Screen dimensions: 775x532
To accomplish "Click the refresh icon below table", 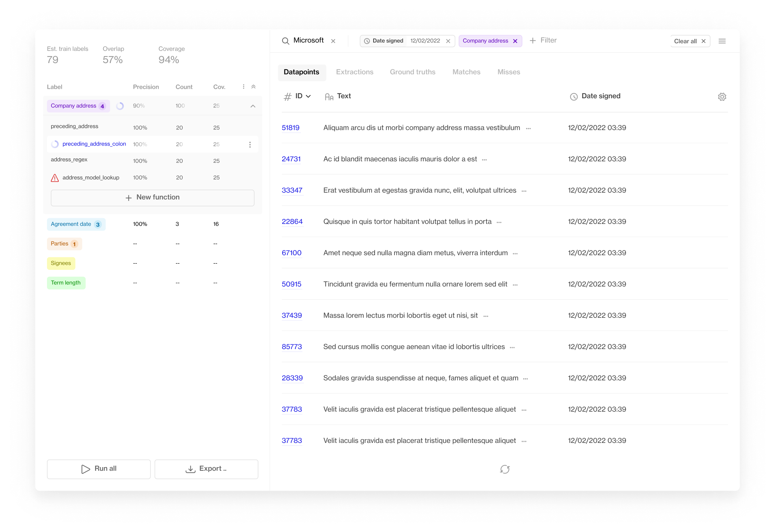I will point(505,469).
